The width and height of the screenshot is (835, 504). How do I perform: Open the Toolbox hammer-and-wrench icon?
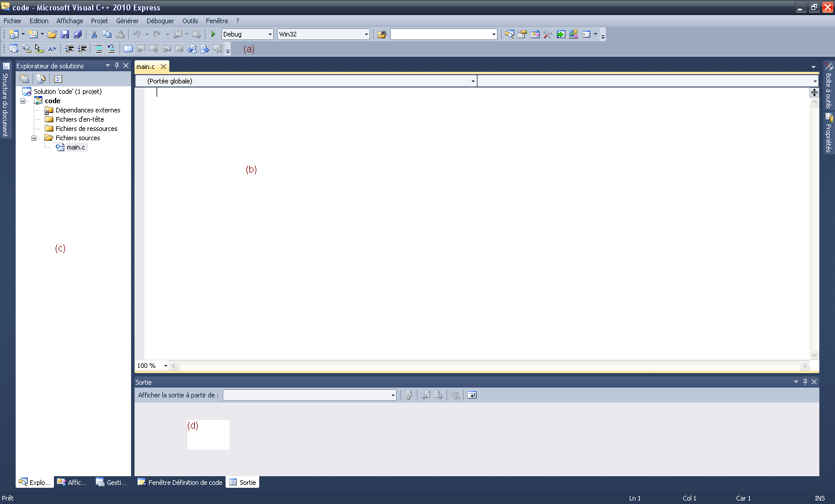(547, 34)
